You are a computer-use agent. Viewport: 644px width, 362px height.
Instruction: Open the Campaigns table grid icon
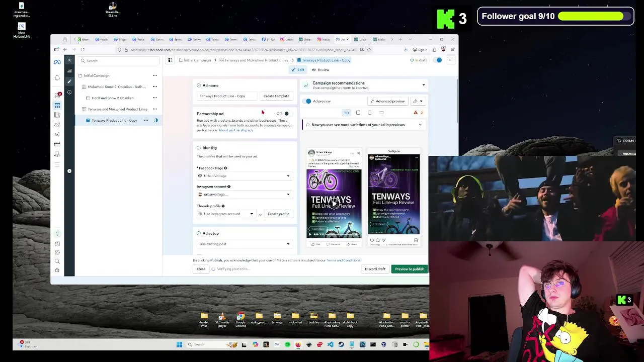point(57,105)
